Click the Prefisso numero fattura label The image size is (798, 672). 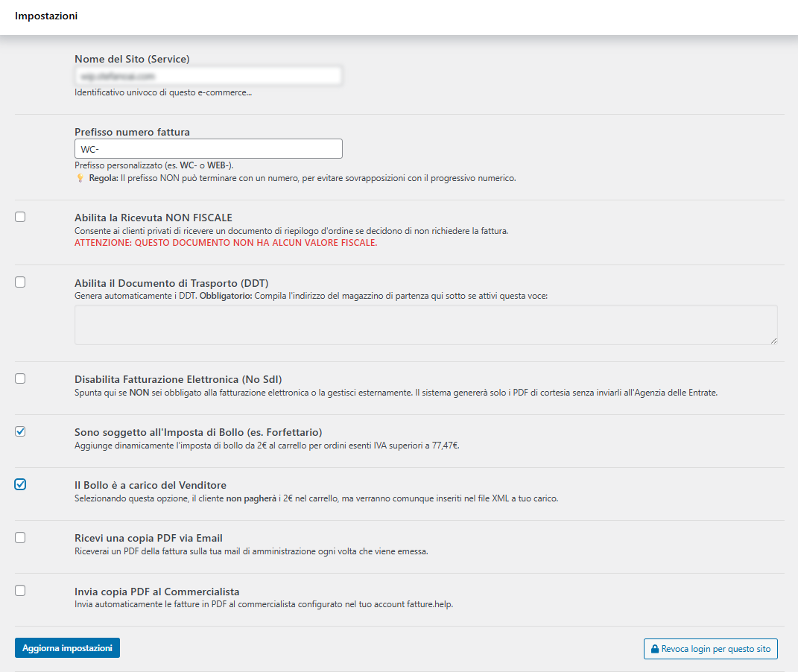pos(132,132)
